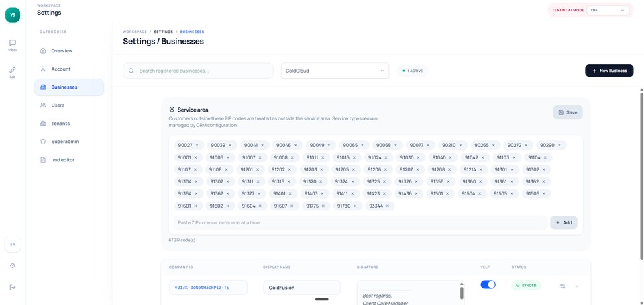Open Users settings category

[69, 105]
